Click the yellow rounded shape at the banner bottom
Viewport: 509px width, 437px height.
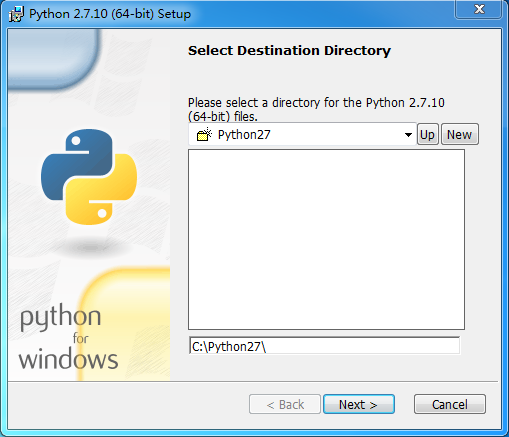[125, 323]
